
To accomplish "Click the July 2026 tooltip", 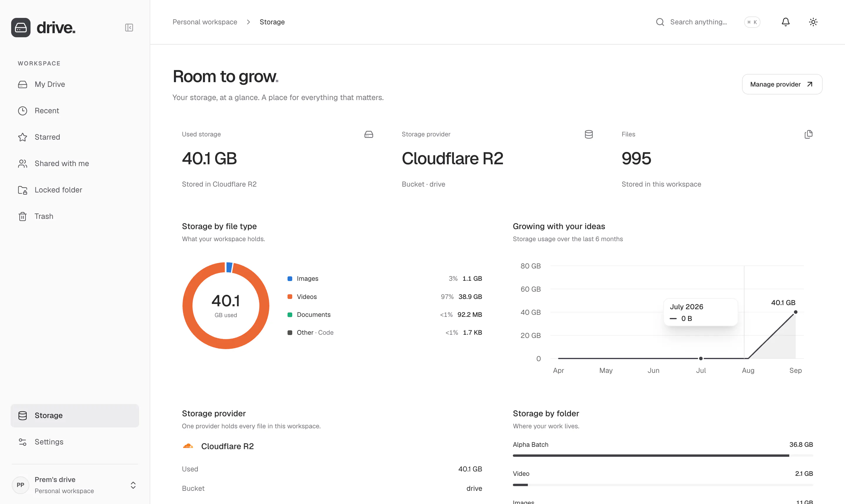I will 700,312.
